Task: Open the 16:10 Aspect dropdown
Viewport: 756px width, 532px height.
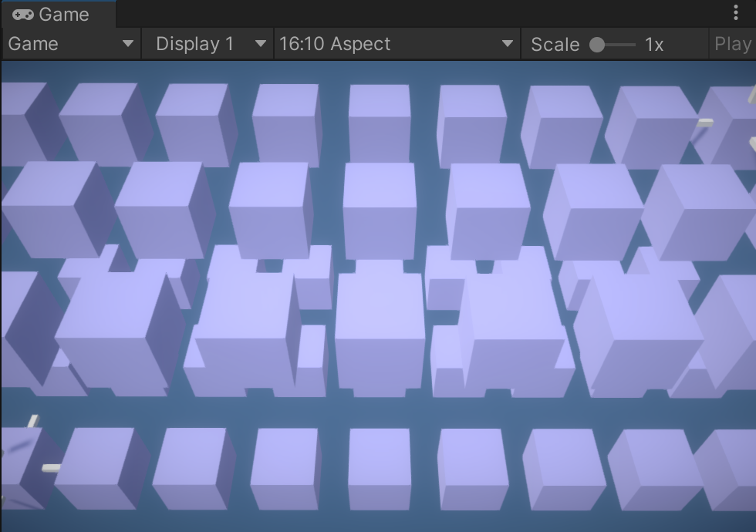Action: 397,44
